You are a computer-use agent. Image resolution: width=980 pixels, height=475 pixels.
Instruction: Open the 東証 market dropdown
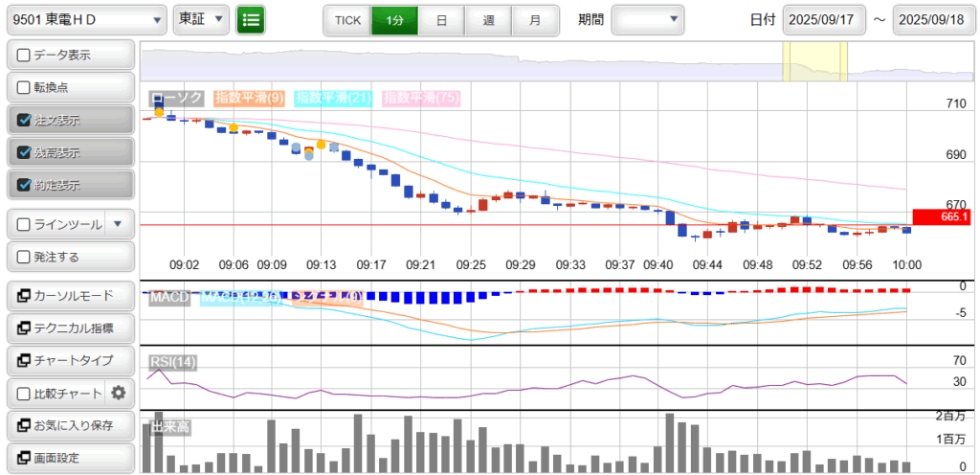pos(201,20)
